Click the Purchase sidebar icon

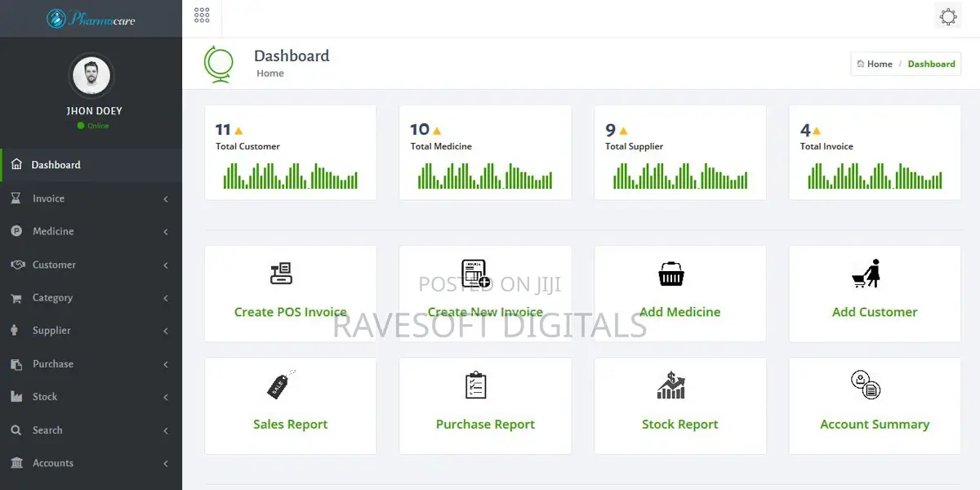click(16, 364)
